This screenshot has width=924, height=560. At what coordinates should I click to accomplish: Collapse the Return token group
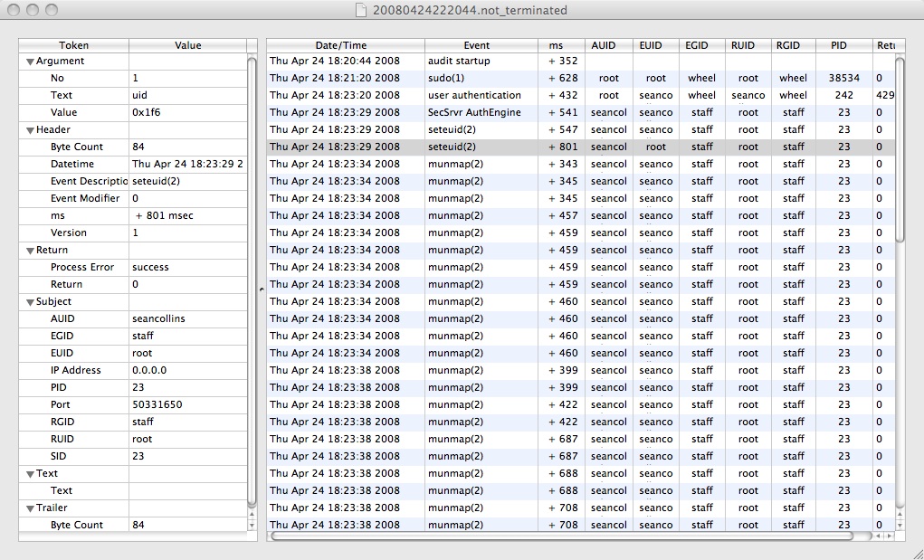(x=30, y=251)
